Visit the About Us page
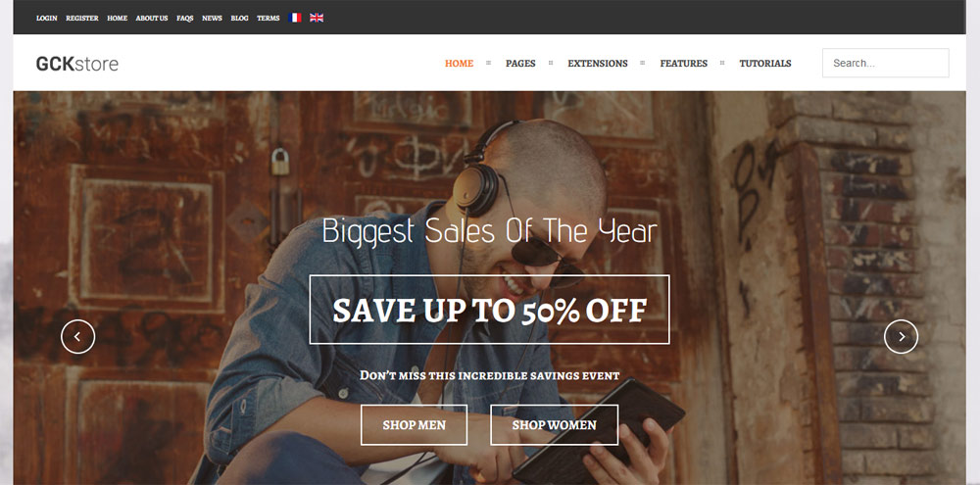980x485 pixels. pos(152,18)
